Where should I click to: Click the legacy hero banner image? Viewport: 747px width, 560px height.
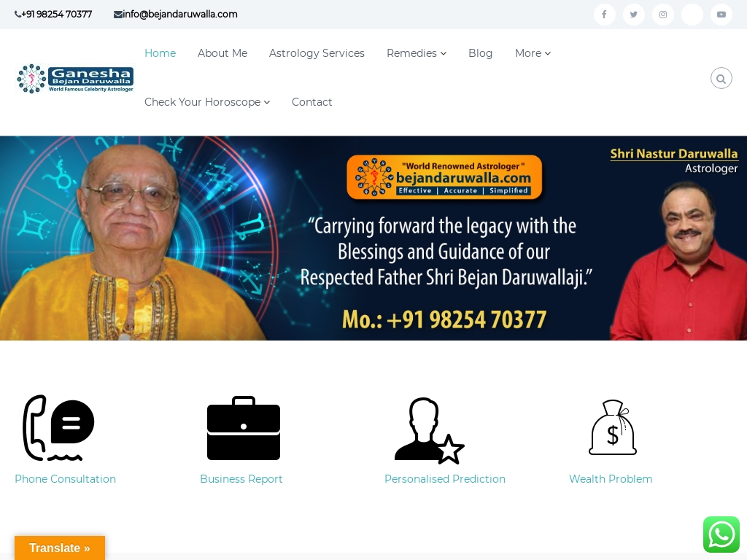(373, 238)
